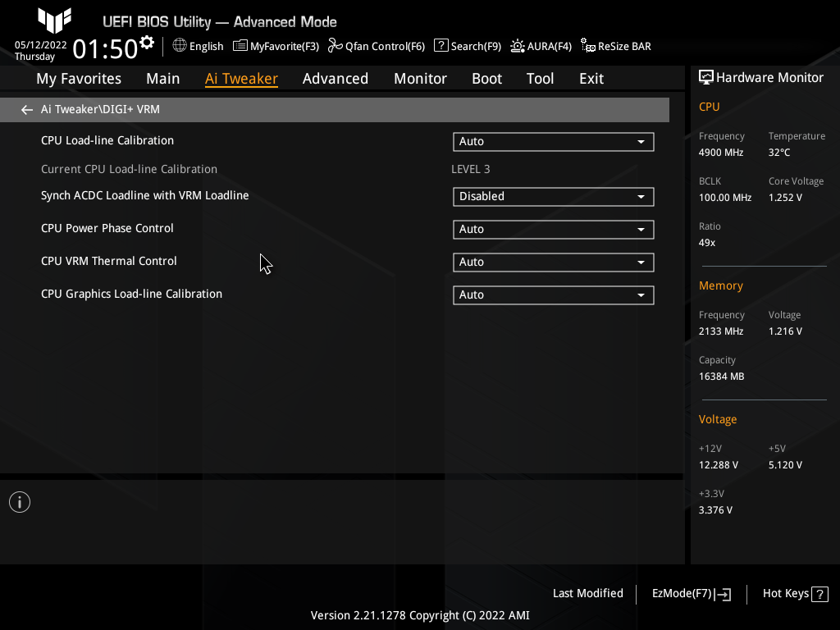The height and width of the screenshot is (630, 840).
Task: Go to Advanced tab
Action: (x=336, y=79)
